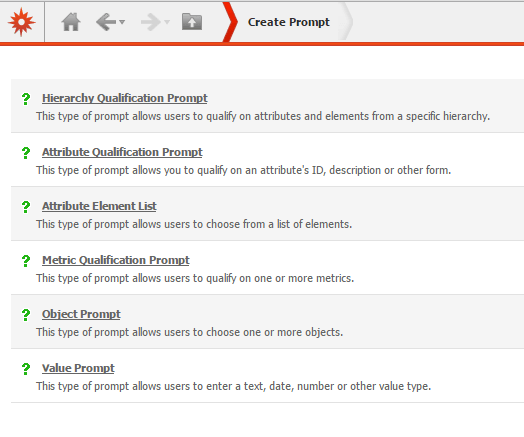Open the Attribute Element List link

tap(99, 206)
